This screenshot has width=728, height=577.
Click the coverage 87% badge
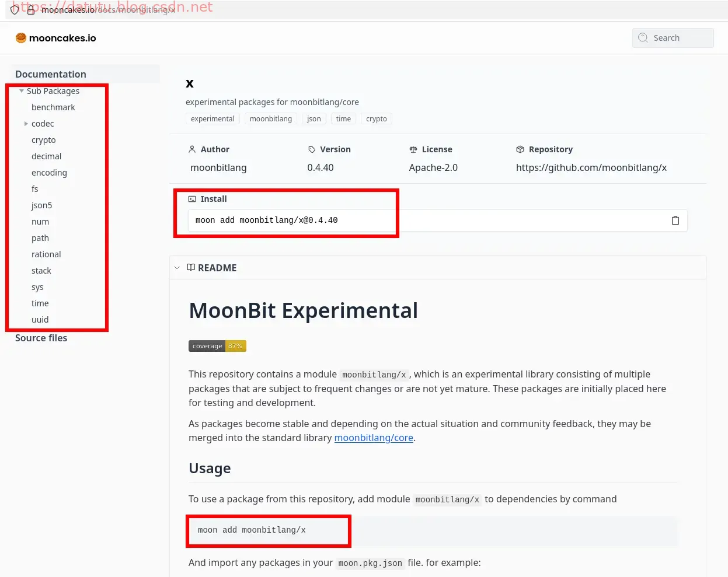(217, 346)
